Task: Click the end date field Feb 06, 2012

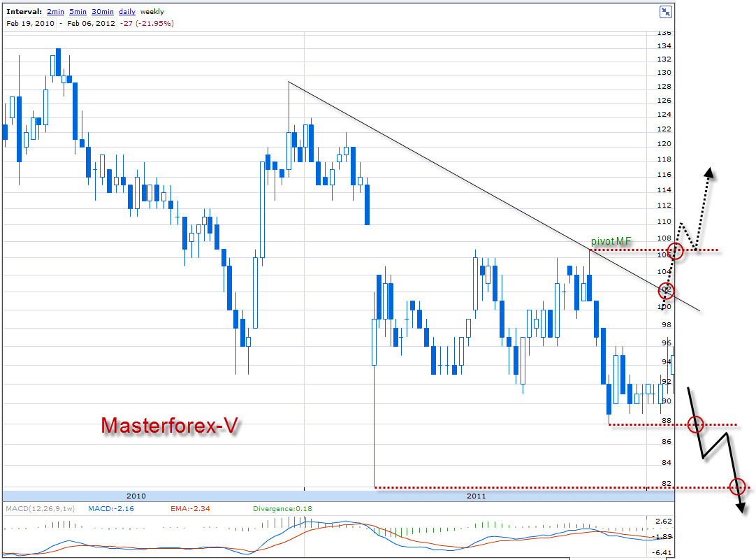Action: [x=91, y=23]
